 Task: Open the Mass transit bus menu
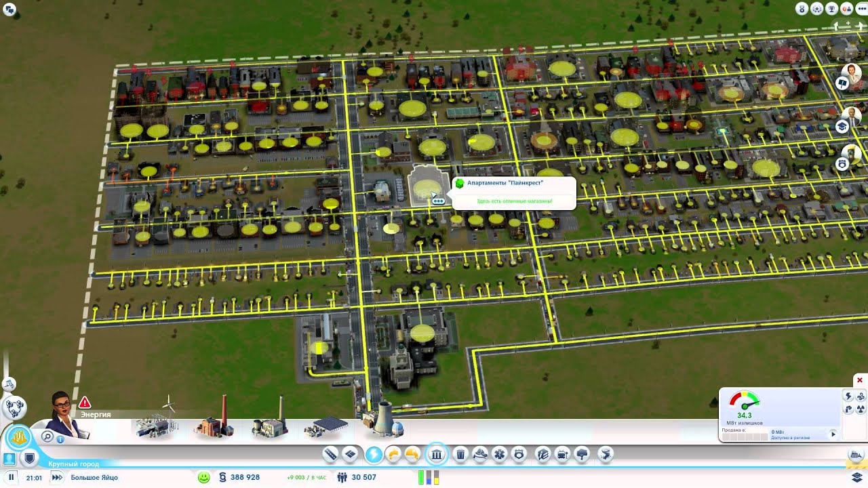click(562, 454)
